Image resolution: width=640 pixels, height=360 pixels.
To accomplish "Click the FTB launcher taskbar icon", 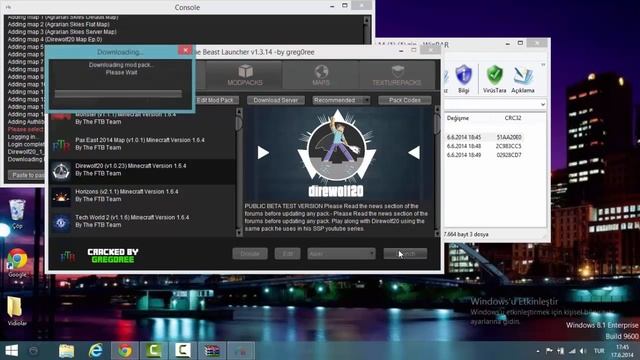I will 241,351.
